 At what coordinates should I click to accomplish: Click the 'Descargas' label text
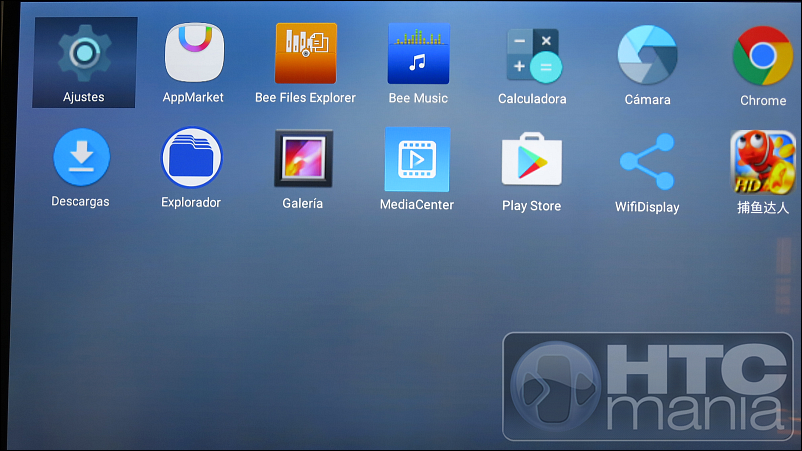coord(80,201)
